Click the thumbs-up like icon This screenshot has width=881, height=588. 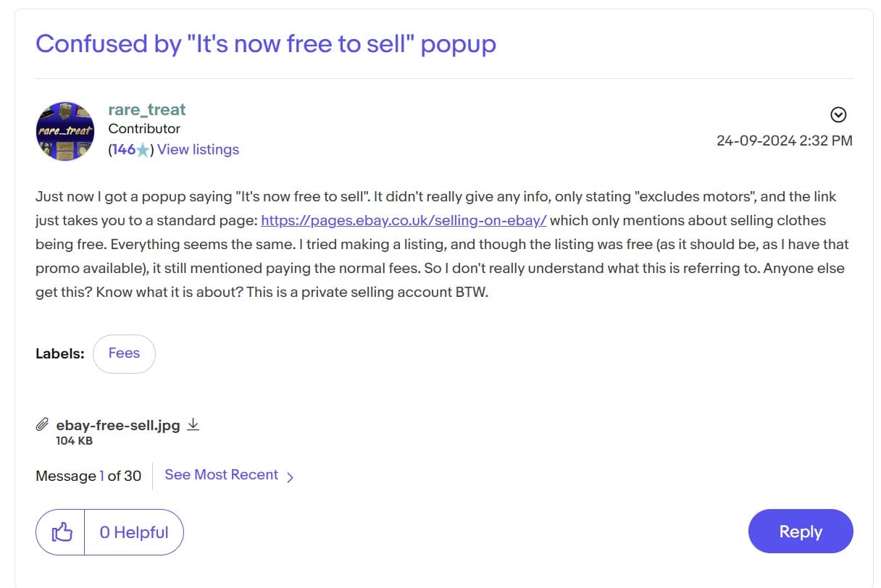tap(62, 532)
